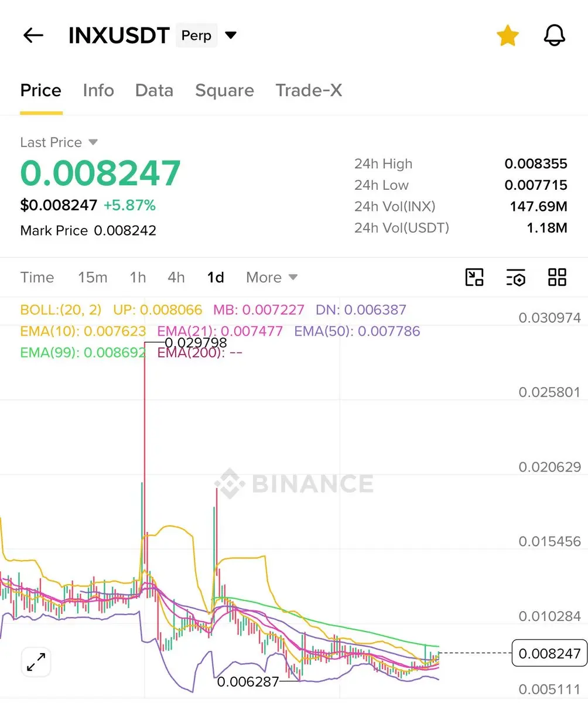Image resolution: width=588 pixels, height=703 pixels.
Task: Click the EMA(50): 0.007786 label
Action: click(357, 331)
